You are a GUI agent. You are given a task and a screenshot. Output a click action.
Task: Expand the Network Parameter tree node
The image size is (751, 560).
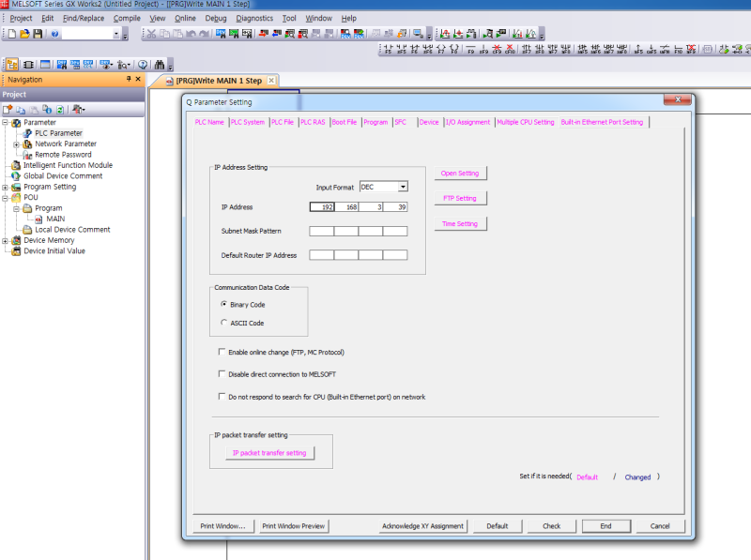click(16, 144)
